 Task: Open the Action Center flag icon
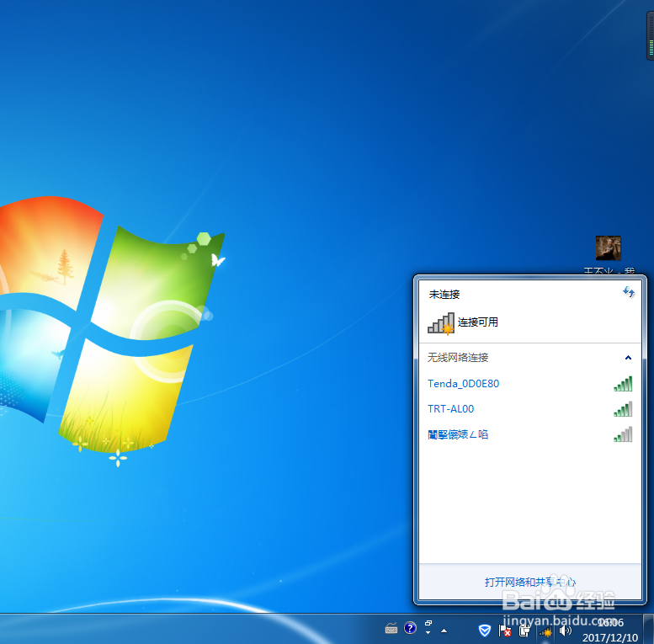click(504, 631)
